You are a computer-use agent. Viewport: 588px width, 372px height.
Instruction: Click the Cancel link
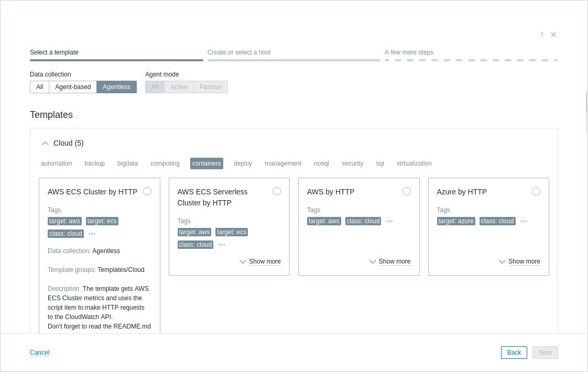[x=40, y=353]
